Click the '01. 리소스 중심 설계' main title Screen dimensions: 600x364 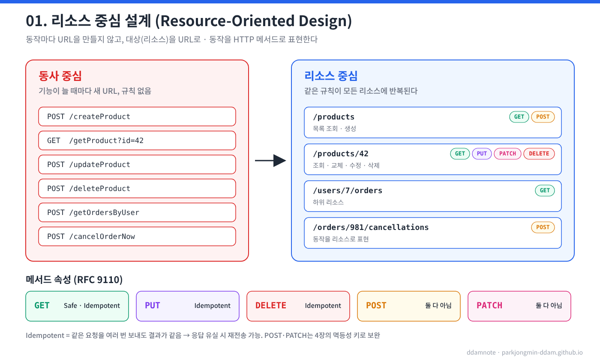pyautogui.click(x=189, y=21)
